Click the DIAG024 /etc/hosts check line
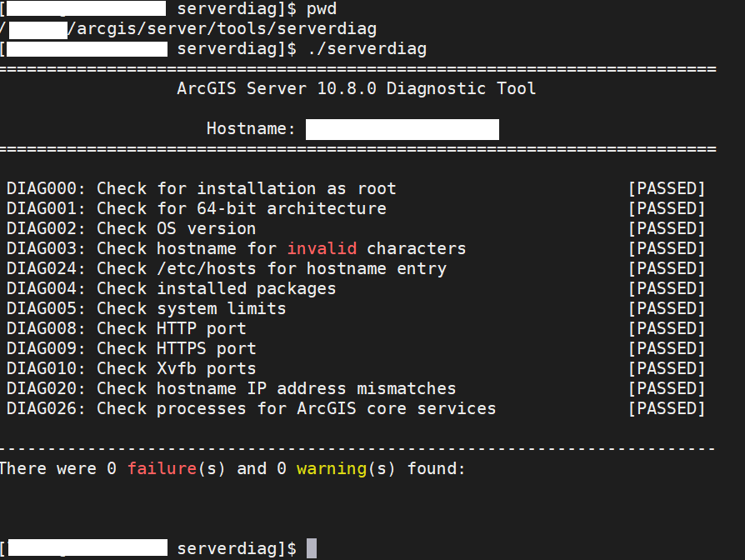This screenshot has width=745, height=560. click(226, 268)
